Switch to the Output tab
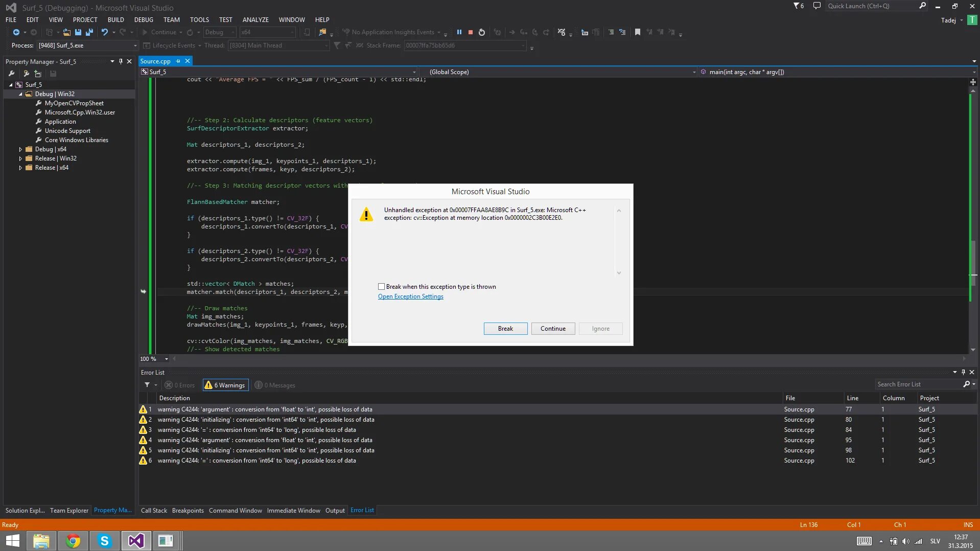Image resolution: width=980 pixels, height=551 pixels. tap(335, 510)
